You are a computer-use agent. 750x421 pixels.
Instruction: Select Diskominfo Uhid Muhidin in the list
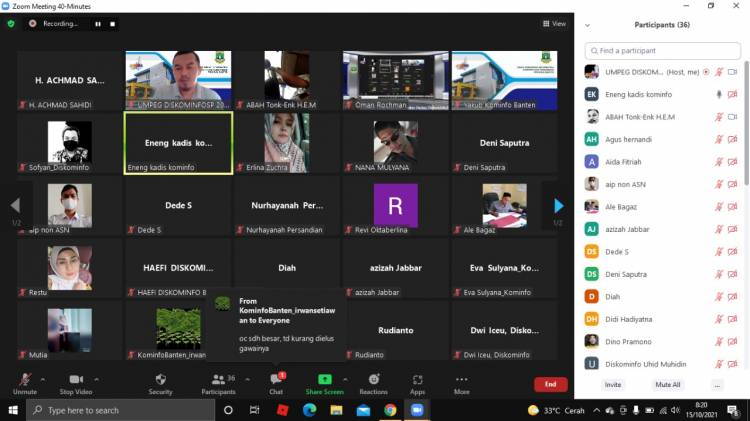click(x=662, y=364)
